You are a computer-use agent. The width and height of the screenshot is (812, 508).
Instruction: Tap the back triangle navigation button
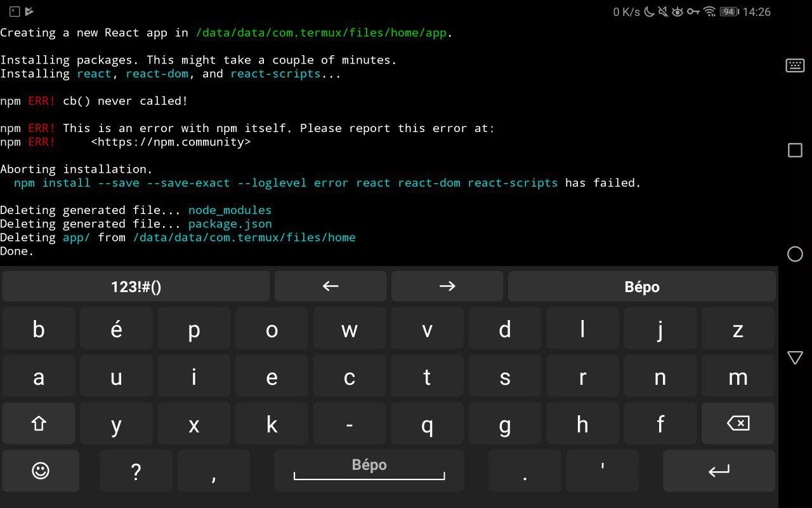795,358
